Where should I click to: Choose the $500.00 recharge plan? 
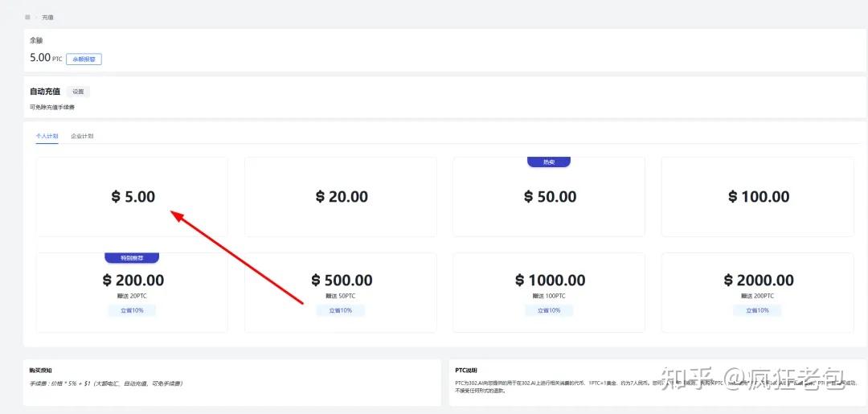click(341, 281)
